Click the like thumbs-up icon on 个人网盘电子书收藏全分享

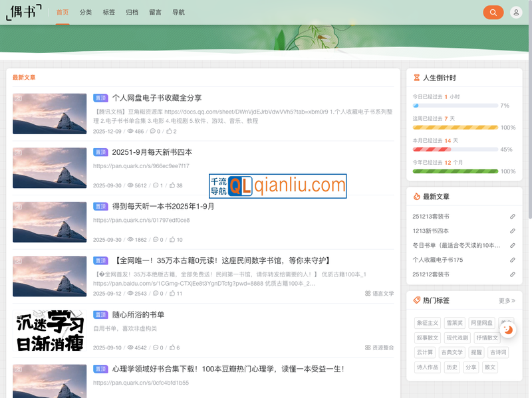pyautogui.click(x=168, y=131)
